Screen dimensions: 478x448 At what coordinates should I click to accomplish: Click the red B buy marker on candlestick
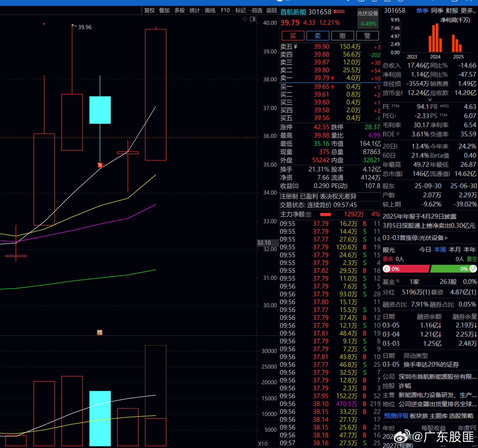100,165
